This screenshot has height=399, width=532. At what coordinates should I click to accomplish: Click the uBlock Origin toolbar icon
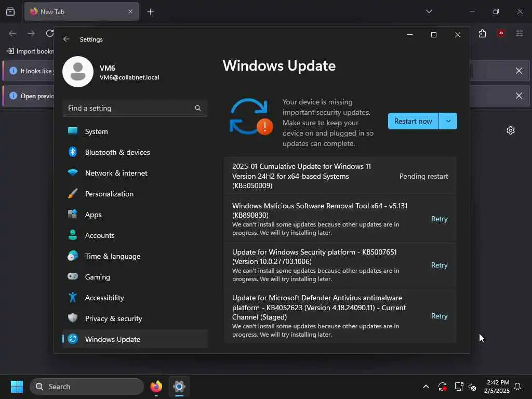[501, 33]
